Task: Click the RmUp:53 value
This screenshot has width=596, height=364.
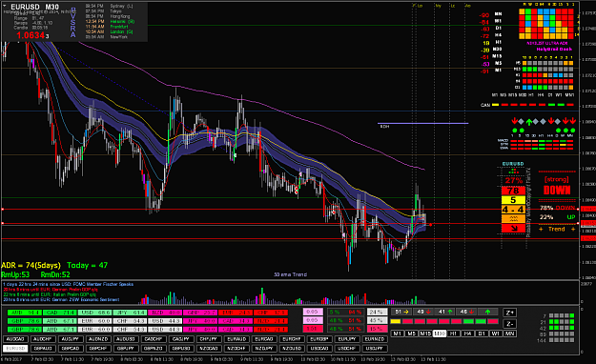Action: (x=15, y=274)
